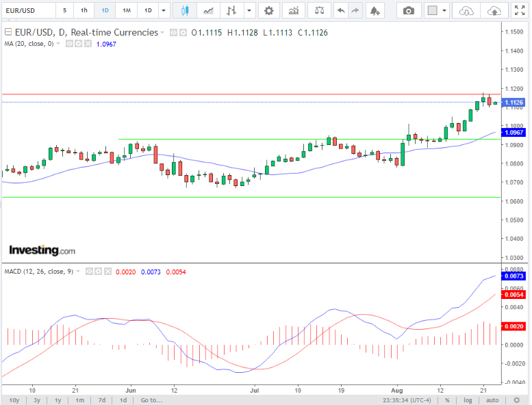This screenshot has width=532, height=405.
Task: Toggle auto scale at bottom right
Action: pyautogui.click(x=491, y=400)
